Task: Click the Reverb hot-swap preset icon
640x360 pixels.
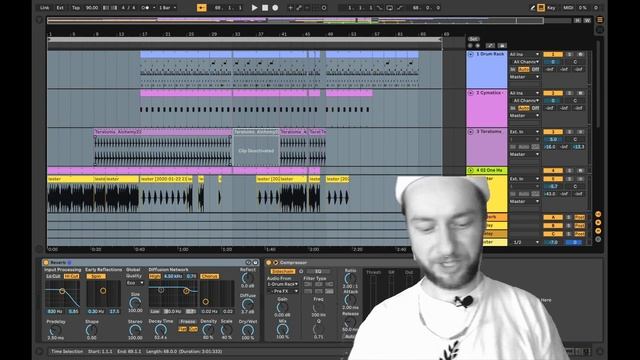Action: pyautogui.click(x=248, y=262)
